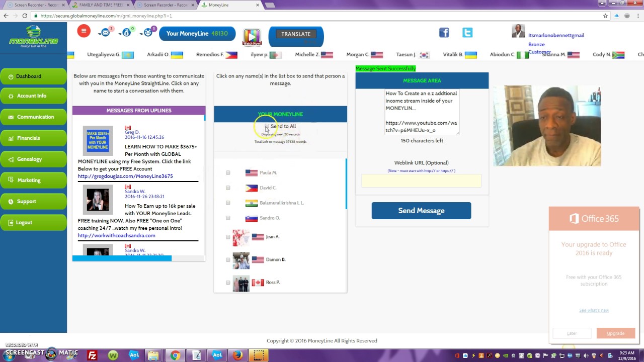Open the Twitter icon
Image resolution: width=644 pixels, height=362 pixels.
(467, 33)
